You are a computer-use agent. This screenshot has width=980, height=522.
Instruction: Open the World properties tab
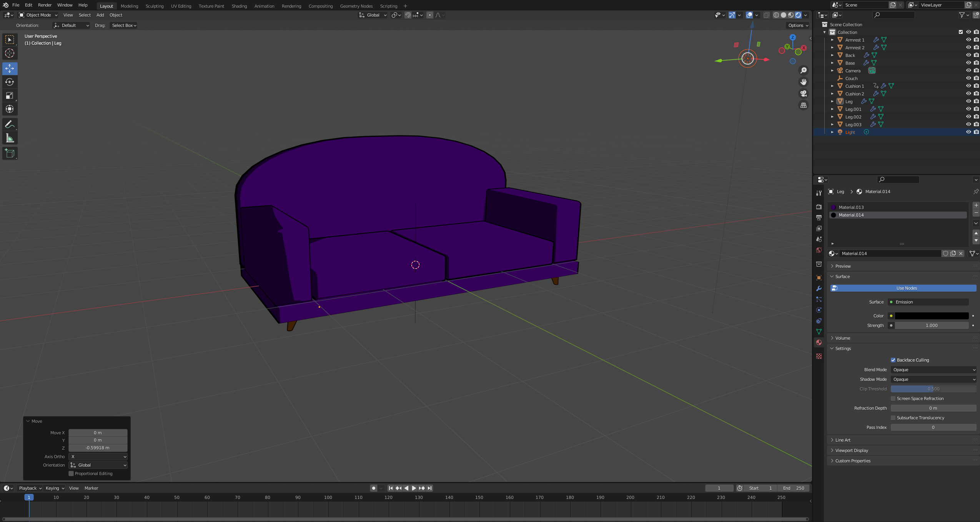click(x=819, y=250)
